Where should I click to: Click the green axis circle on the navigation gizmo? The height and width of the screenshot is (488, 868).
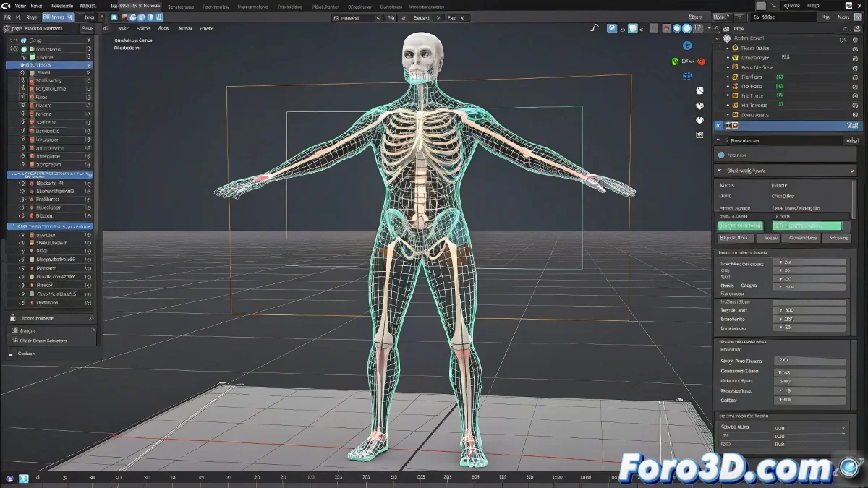[675, 62]
